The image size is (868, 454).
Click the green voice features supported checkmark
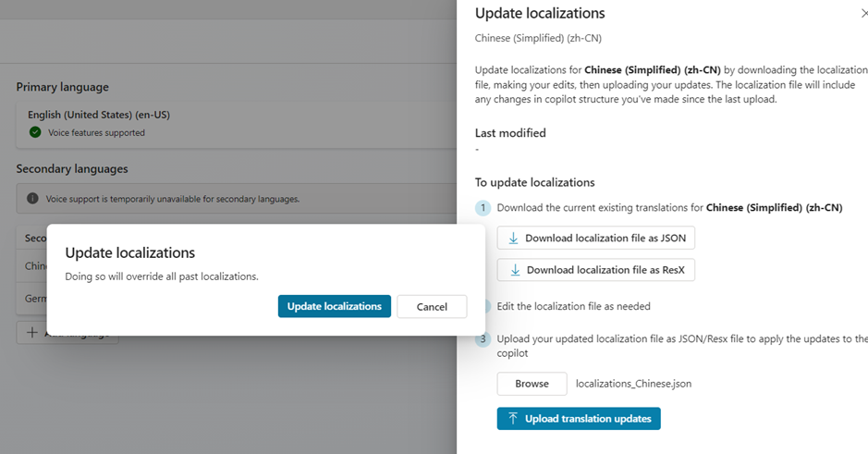click(x=35, y=132)
